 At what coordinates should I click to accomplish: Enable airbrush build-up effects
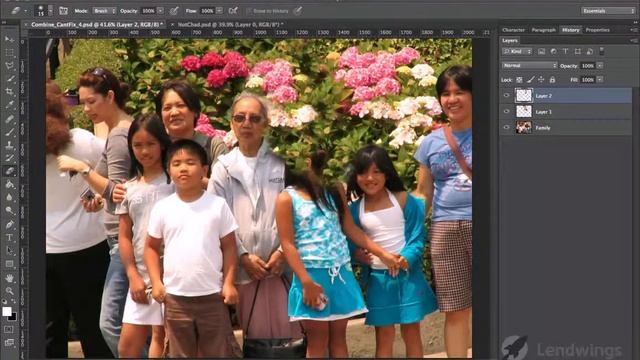tap(233, 11)
